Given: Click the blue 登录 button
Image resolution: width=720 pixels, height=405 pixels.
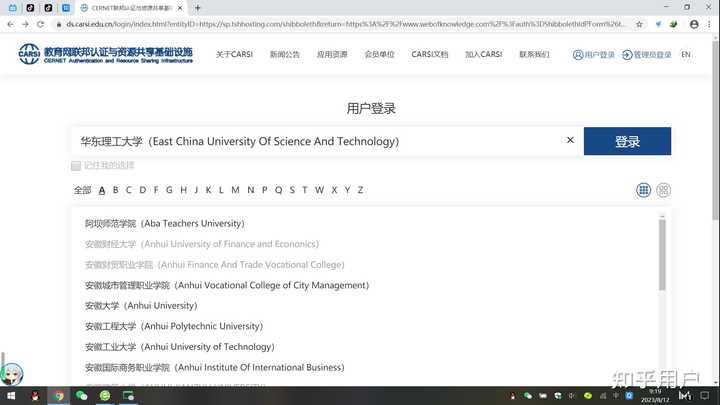Looking at the screenshot, I should coord(627,141).
